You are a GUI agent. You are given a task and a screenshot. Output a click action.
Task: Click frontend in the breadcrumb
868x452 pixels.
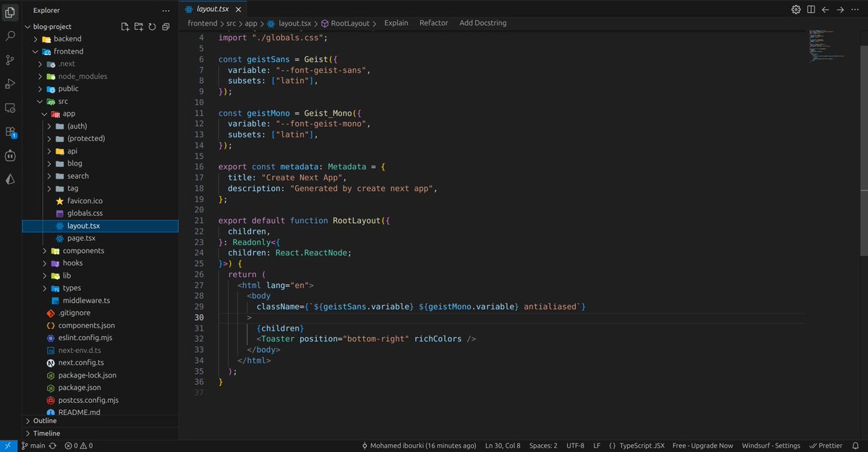coord(203,23)
